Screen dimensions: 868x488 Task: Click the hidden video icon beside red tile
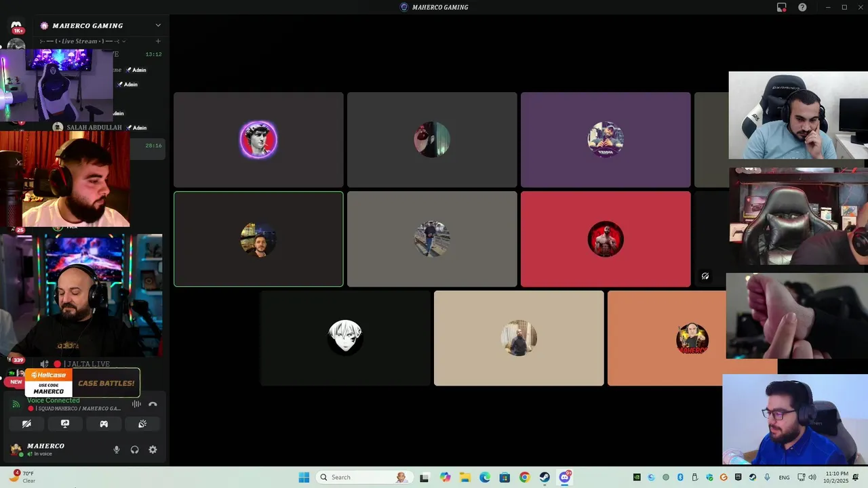705,276
